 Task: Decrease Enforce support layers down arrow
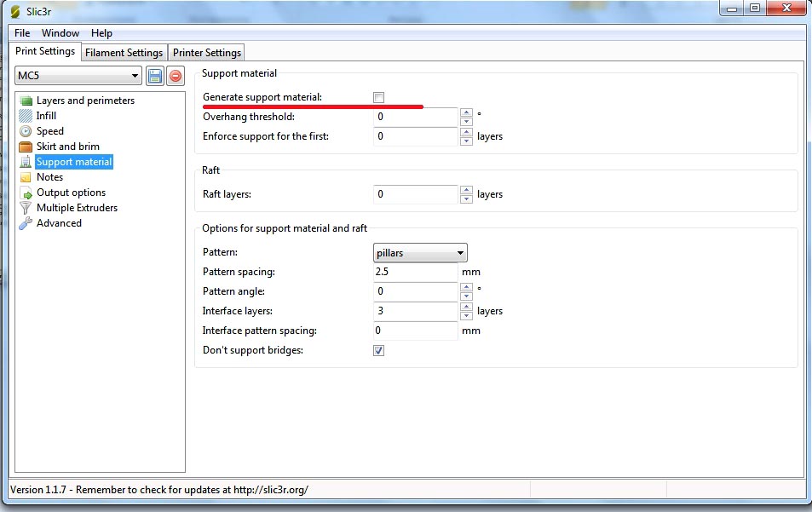[x=466, y=141]
